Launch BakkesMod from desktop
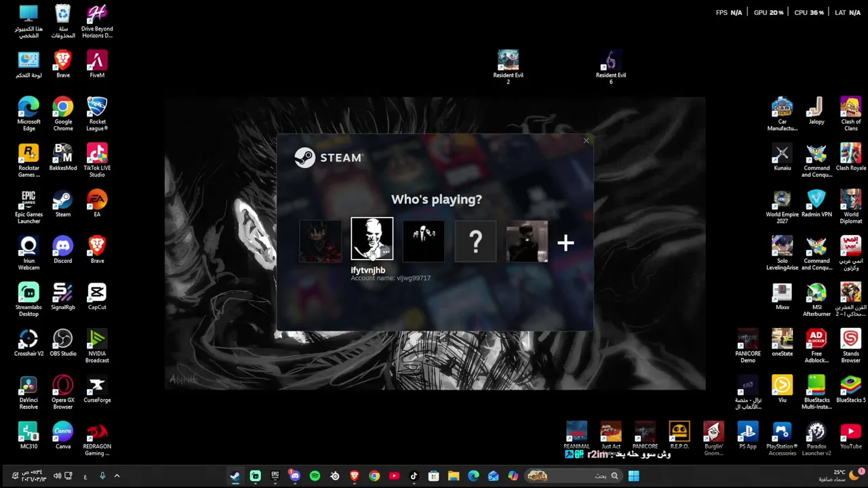Viewport: 868px width, 488px height. coord(63,157)
